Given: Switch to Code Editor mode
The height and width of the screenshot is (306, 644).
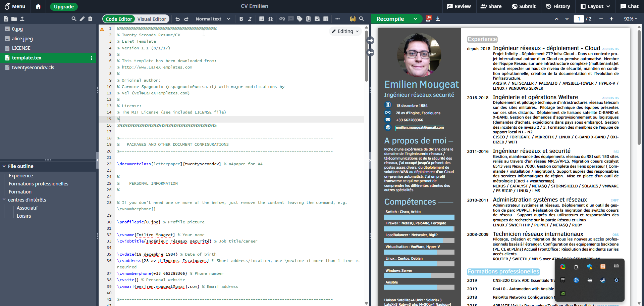Looking at the screenshot, I should click(x=119, y=19).
